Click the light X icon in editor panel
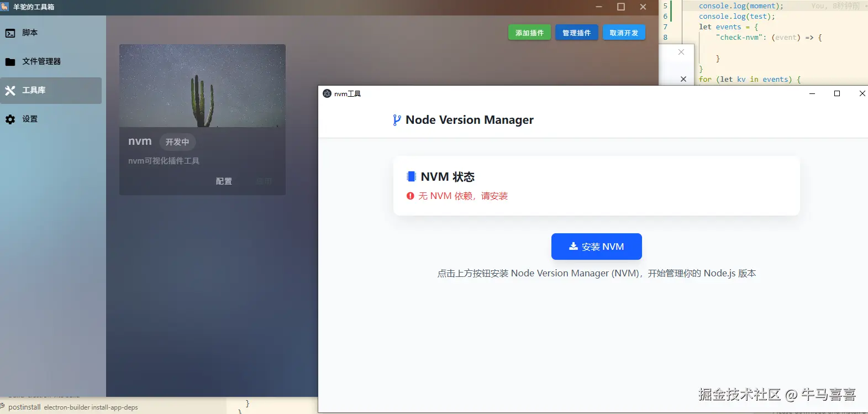The height and width of the screenshot is (414, 868). [681, 52]
